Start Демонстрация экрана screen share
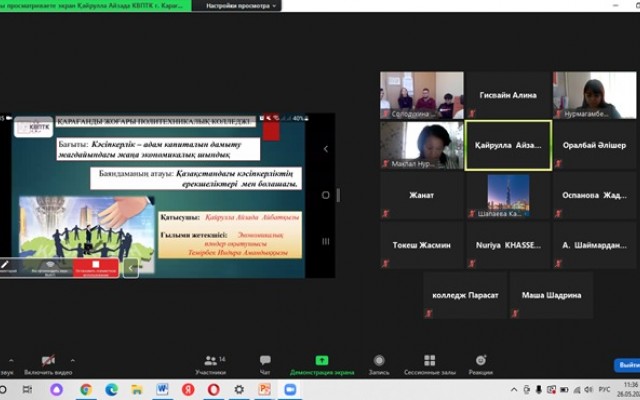The image size is (640, 400). [322, 362]
